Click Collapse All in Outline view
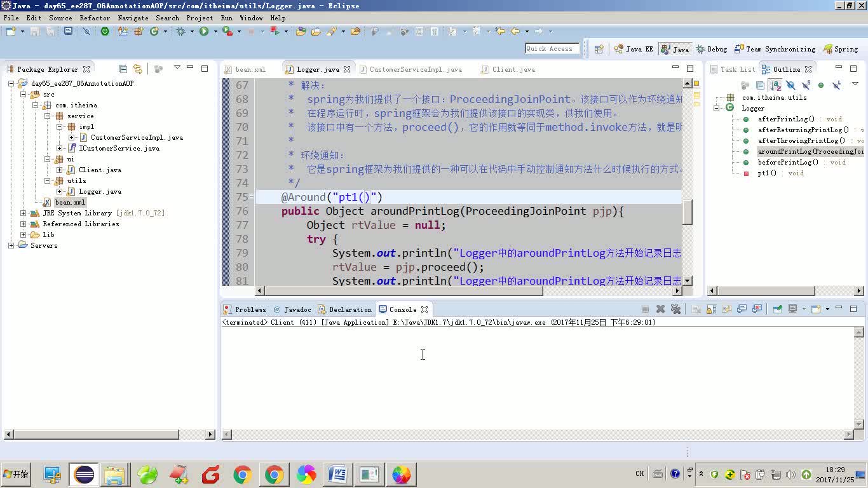This screenshot has width=868, height=488. tap(760, 85)
